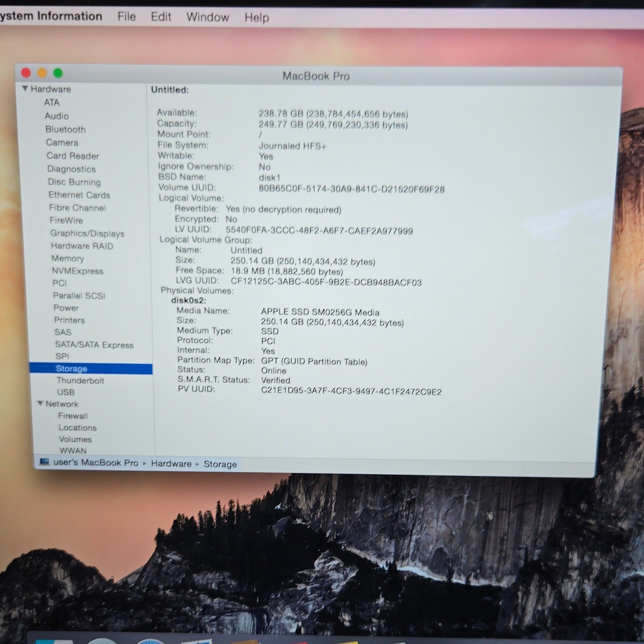Viewport: 644px width, 644px height.
Task: Open the System Information app menu
Action: (x=51, y=16)
